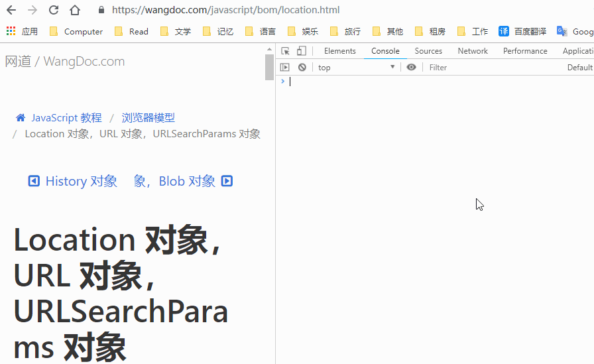Screen dimensions: 594x364
Task: Open the 娱乐 bookmark folder
Action: pos(303,31)
